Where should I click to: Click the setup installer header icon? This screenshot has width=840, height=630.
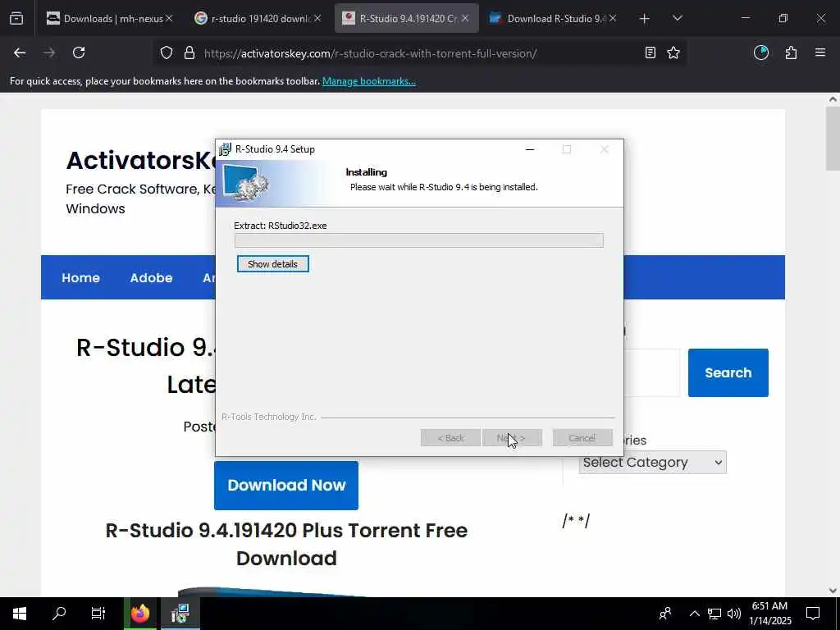245,183
